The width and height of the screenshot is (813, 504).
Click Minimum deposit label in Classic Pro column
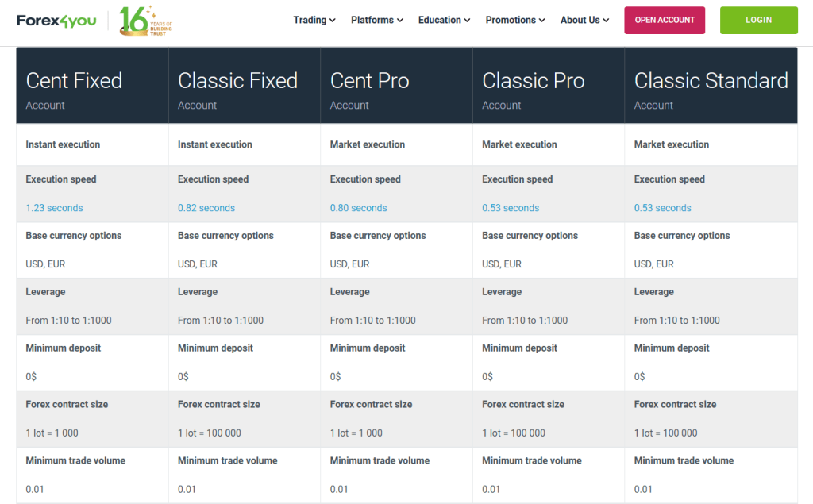519,348
